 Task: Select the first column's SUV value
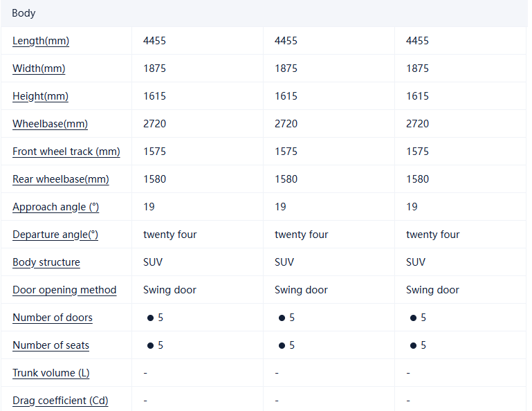(153, 262)
